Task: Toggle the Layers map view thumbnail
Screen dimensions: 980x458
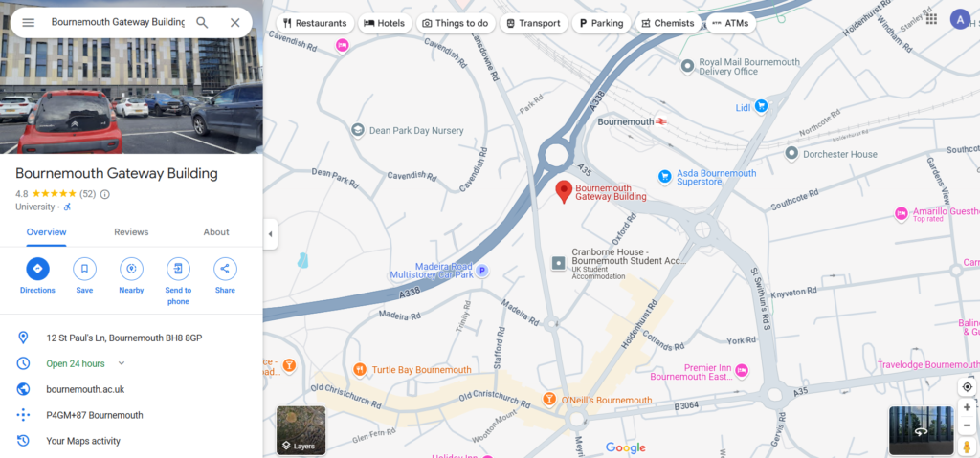Action: pyautogui.click(x=301, y=430)
